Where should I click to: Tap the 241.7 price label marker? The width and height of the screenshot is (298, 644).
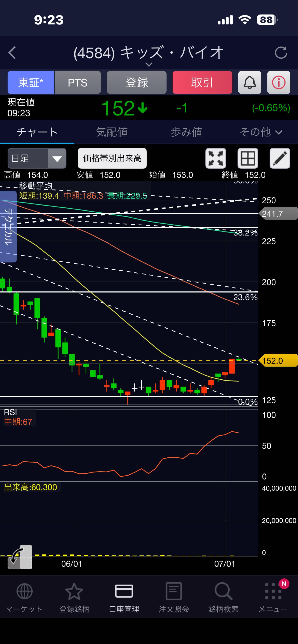278,214
